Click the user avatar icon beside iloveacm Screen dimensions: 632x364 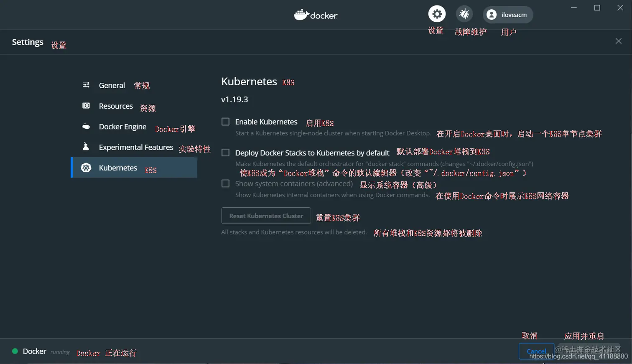coord(492,15)
